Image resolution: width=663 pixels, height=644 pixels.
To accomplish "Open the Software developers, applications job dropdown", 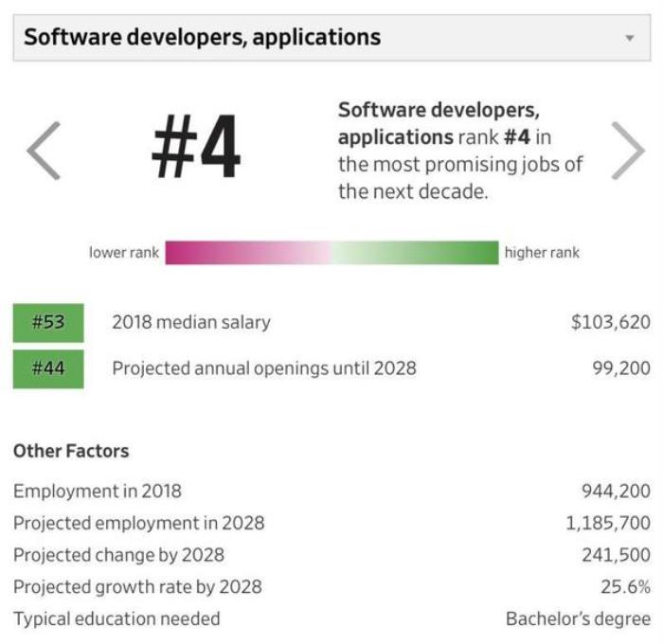I will pyautogui.click(x=322, y=38).
